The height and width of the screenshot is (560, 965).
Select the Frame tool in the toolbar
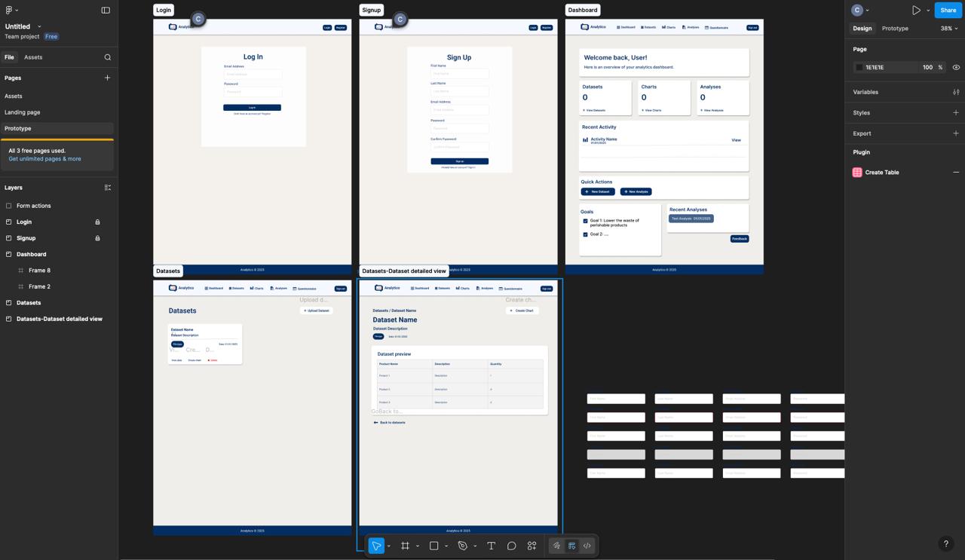[x=405, y=546]
